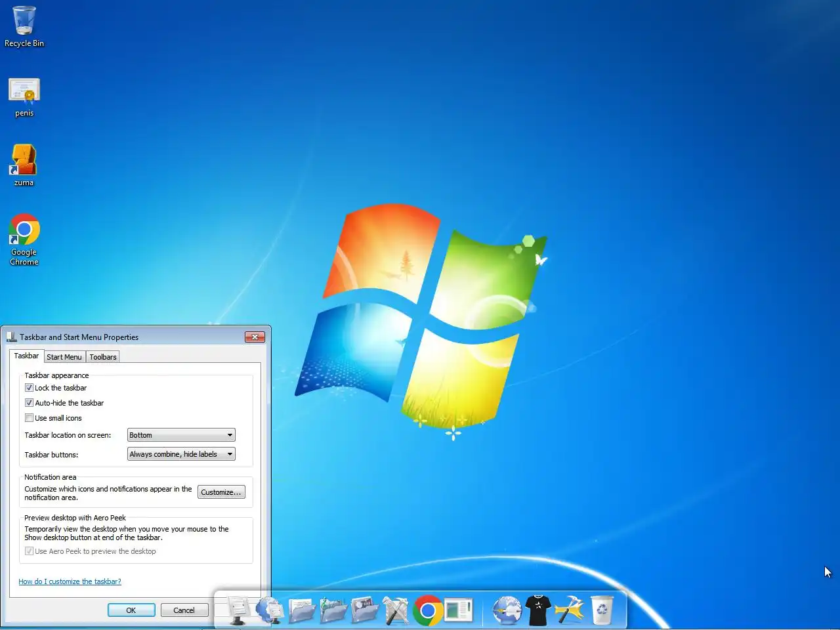Click the pickaxe settings dock icon
The height and width of the screenshot is (630, 840).
570,610
